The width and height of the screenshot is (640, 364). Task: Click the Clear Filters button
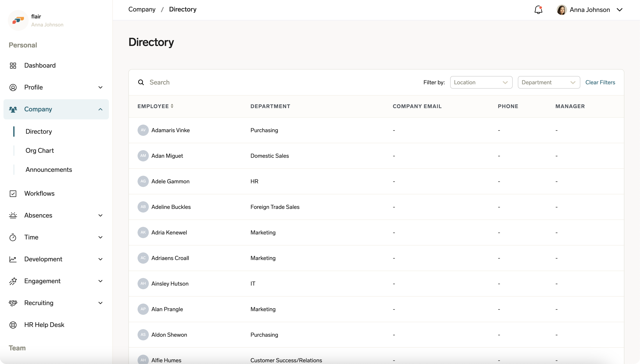click(600, 82)
